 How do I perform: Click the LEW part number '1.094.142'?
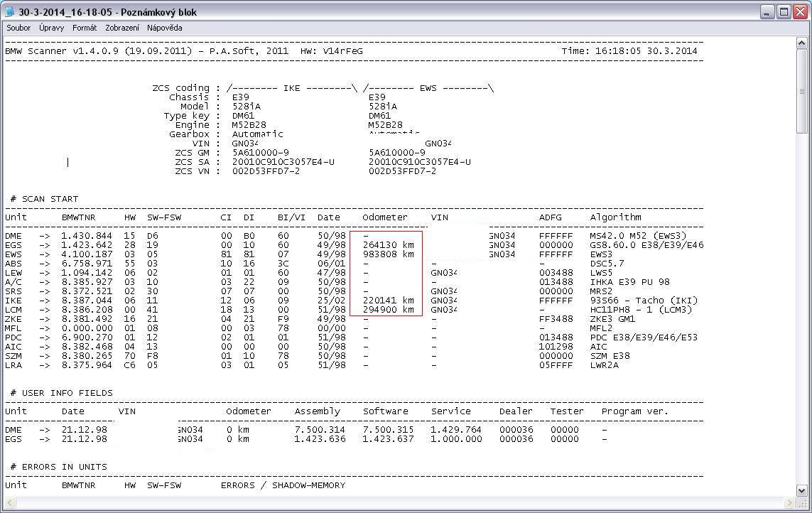(87, 273)
